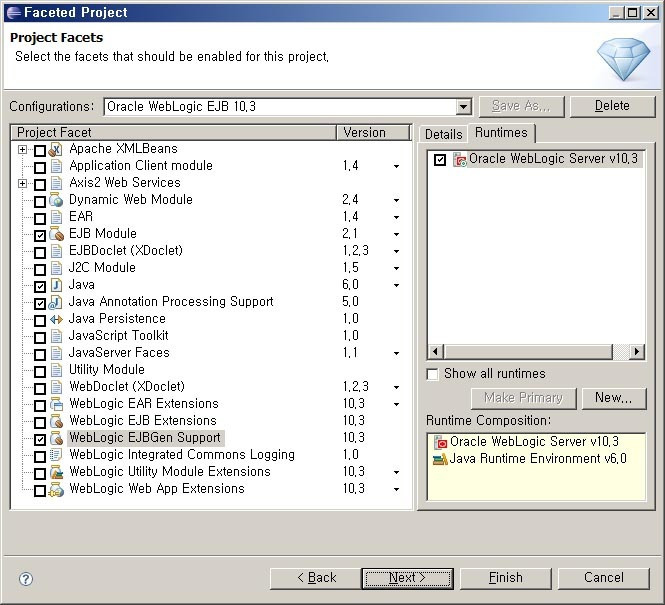The width and height of the screenshot is (665, 605).
Task: Uncheck WebLogic EJBGen Support facet
Action: tap(40, 440)
